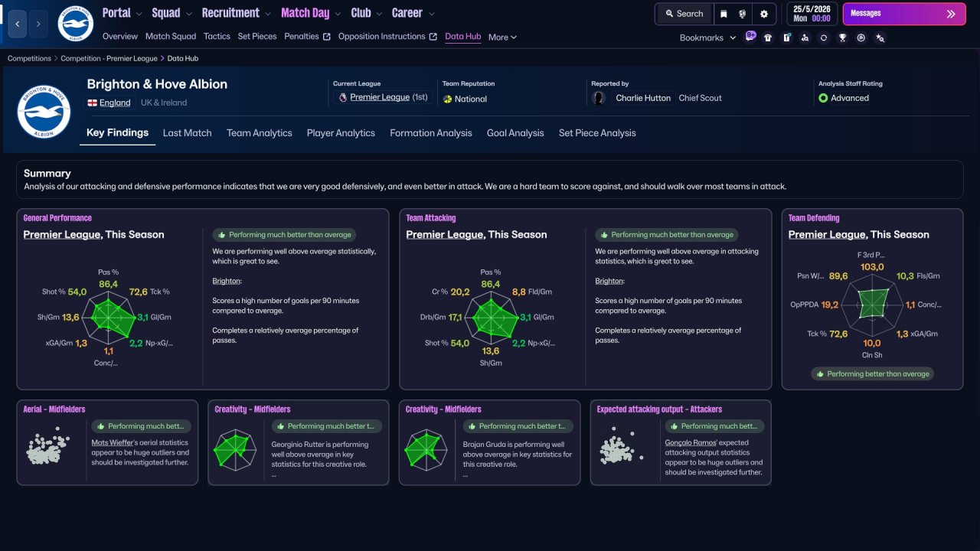Expand the Recruitment menu
The height and width of the screenshot is (551, 980).
[237, 13]
